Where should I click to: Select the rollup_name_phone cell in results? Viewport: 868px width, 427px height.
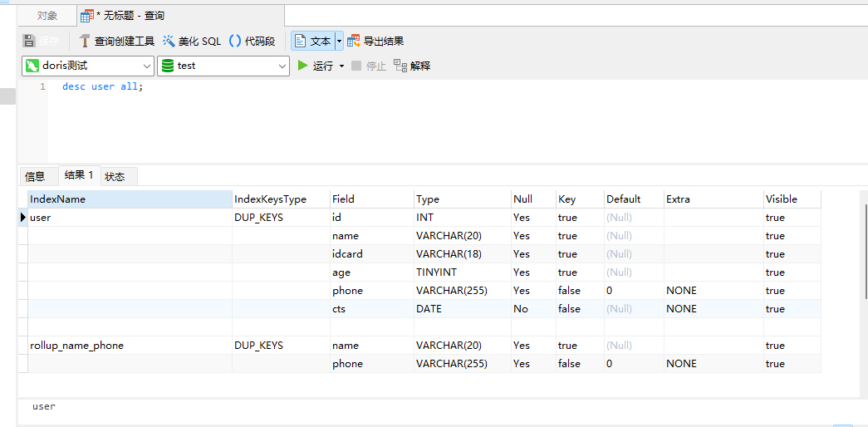[76, 346]
